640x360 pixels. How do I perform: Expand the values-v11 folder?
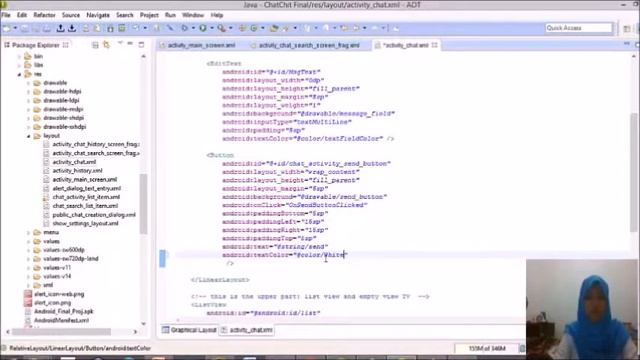29,268
